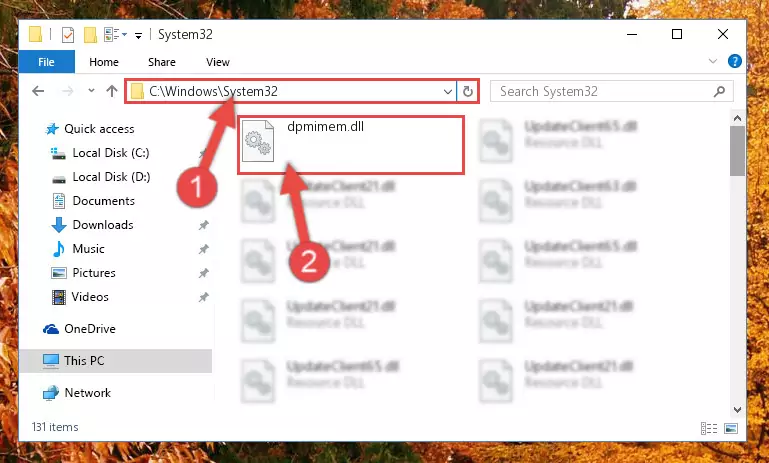This screenshot has width=769, height=463.
Task: Open the File menu
Action: tap(47, 62)
